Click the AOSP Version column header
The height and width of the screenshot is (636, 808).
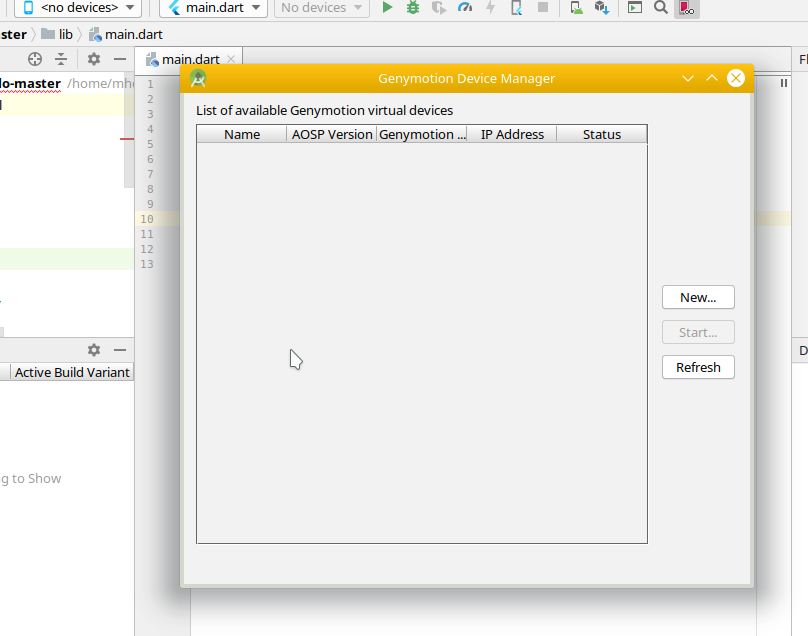pos(332,135)
